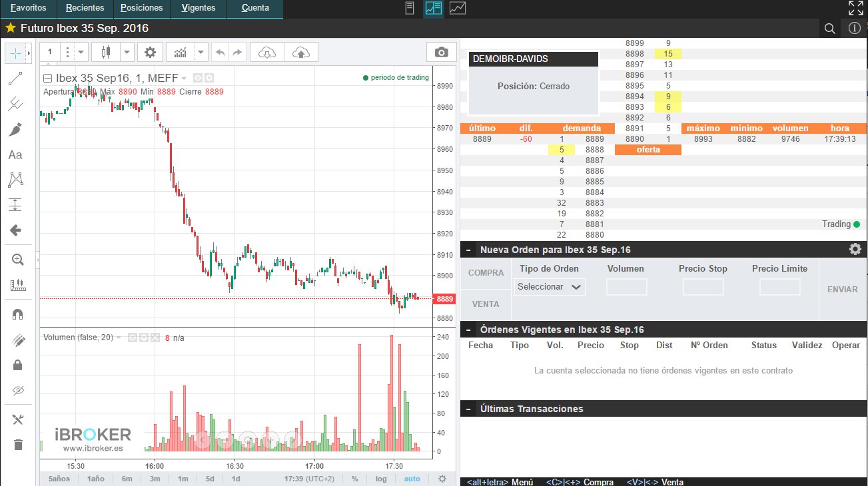Select the chart pattern tool
This screenshot has height=486, width=868.
click(x=16, y=179)
